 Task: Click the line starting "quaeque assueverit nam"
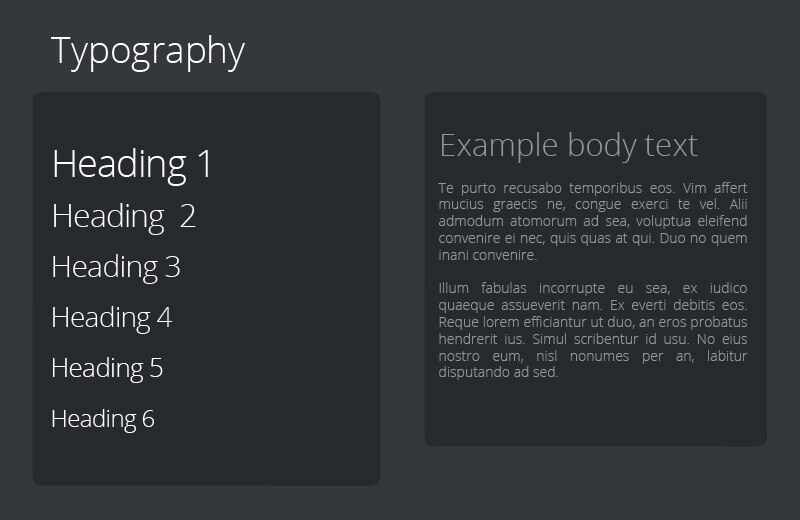(592, 305)
